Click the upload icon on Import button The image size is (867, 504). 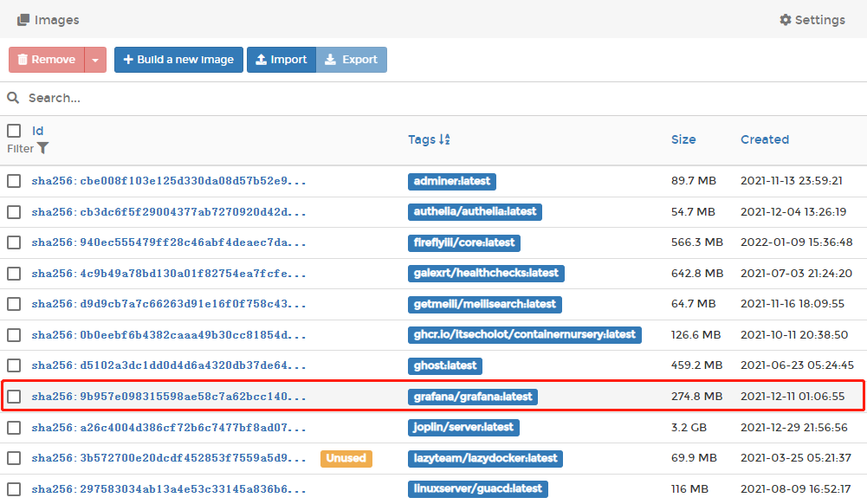point(260,60)
